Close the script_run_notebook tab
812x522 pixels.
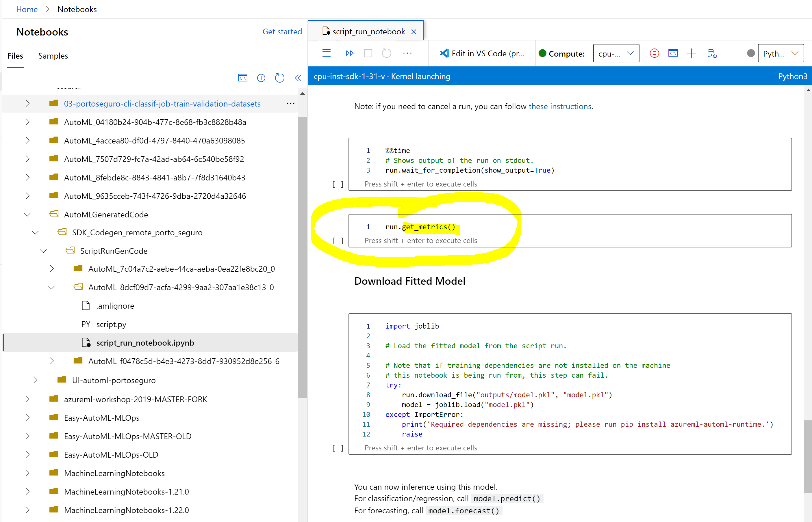tap(414, 31)
